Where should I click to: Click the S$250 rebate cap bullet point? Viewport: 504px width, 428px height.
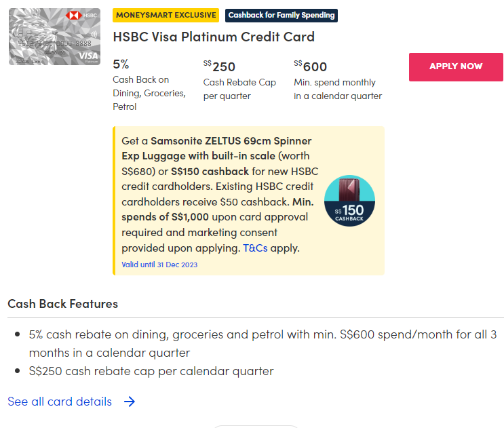[x=151, y=371]
